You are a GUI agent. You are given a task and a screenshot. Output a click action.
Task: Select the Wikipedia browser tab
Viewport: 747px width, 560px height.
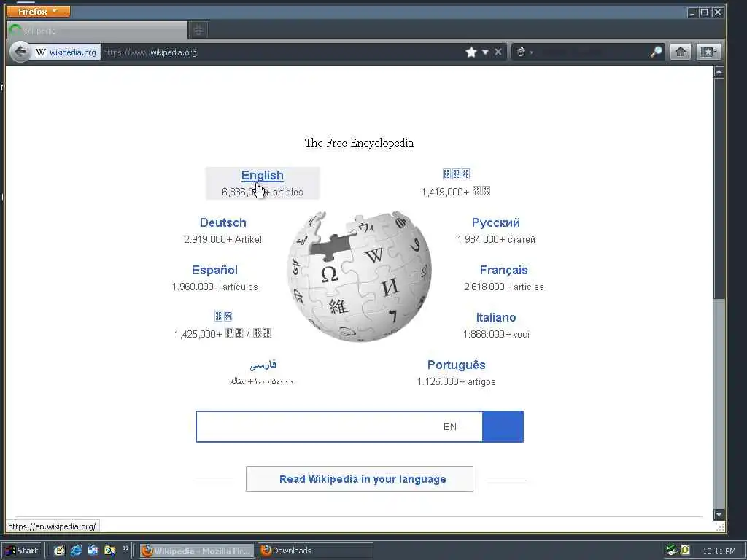[97, 31]
